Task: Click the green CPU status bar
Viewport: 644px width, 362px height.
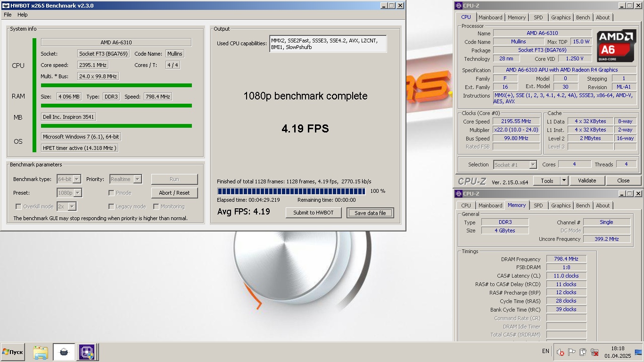Action: 116,85
